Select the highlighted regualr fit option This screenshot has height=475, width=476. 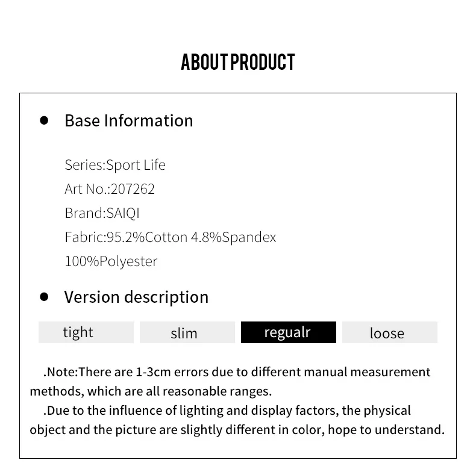coord(289,332)
